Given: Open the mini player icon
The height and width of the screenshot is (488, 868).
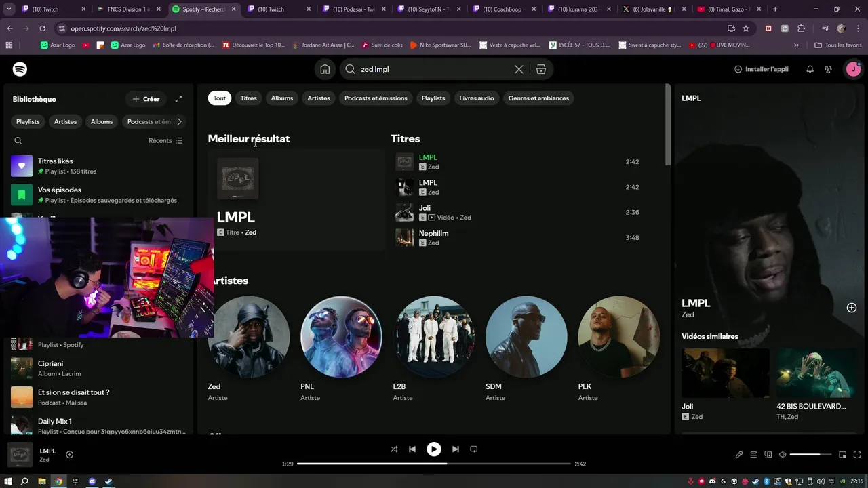Looking at the screenshot, I should (x=843, y=455).
